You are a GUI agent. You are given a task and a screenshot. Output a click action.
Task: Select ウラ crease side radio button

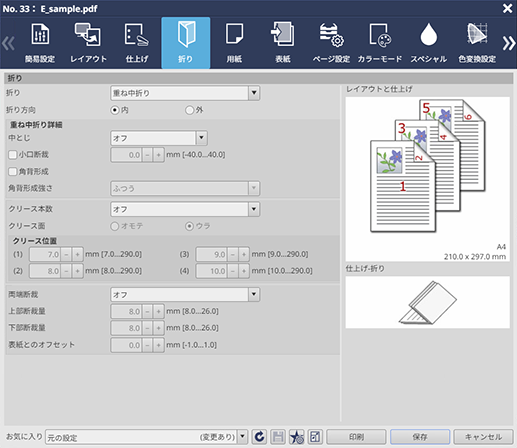(189, 226)
